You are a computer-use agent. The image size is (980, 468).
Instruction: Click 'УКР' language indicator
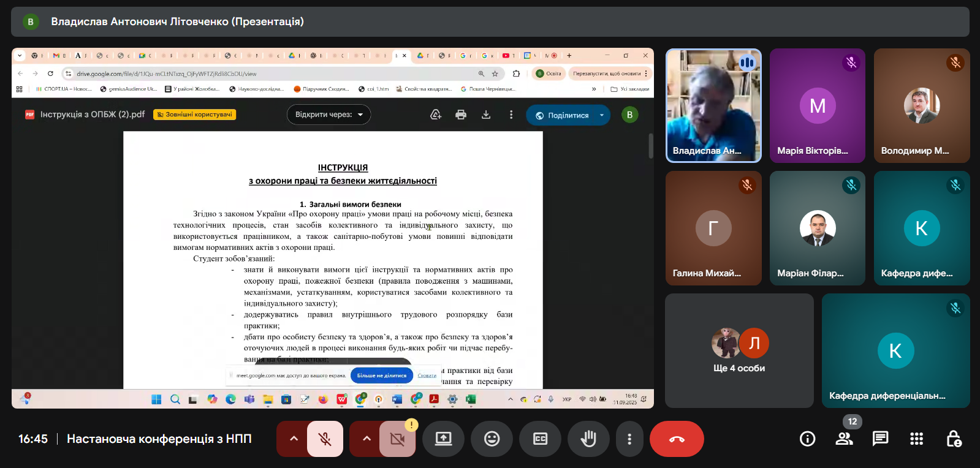567,399
